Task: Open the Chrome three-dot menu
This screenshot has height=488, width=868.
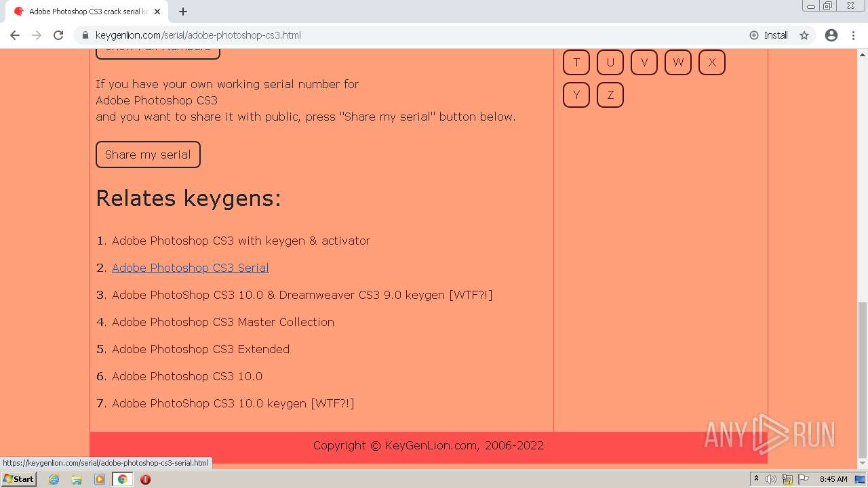Action: pyautogui.click(x=853, y=35)
